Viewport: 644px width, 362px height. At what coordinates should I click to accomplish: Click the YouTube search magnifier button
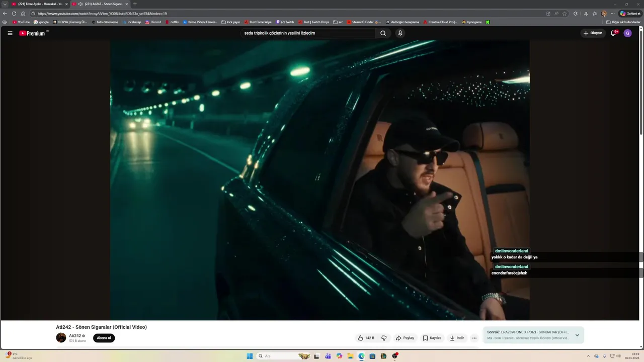[x=383, y=33]
